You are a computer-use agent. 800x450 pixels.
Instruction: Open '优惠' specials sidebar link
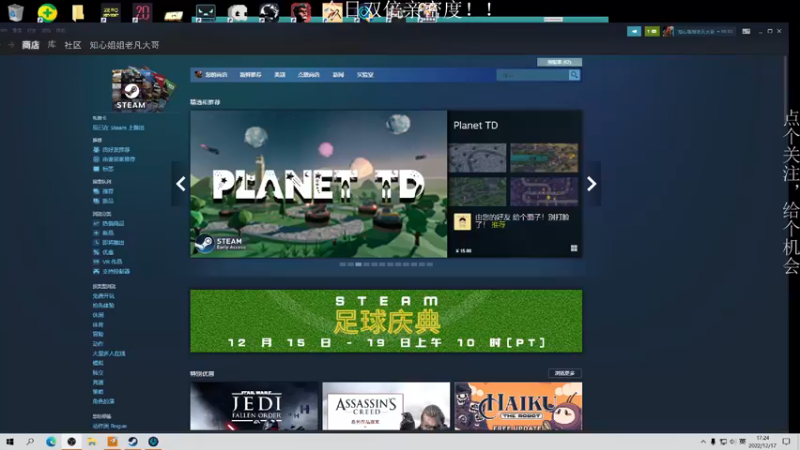108,253
